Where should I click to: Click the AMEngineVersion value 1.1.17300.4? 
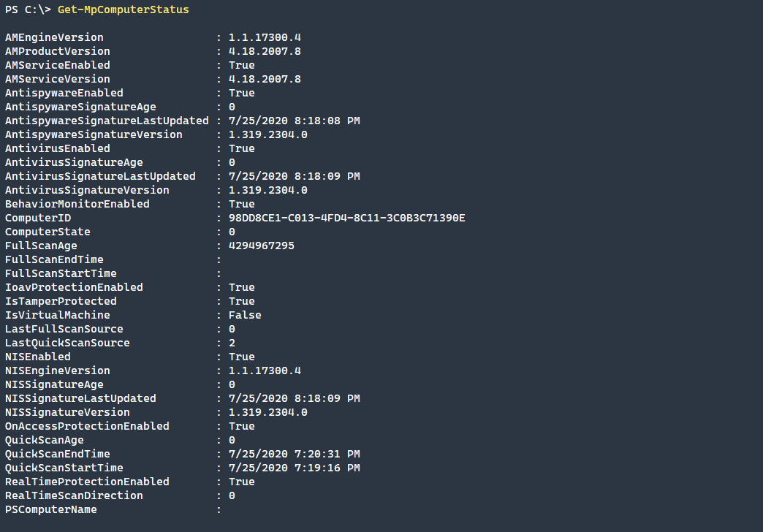[265, 37]
